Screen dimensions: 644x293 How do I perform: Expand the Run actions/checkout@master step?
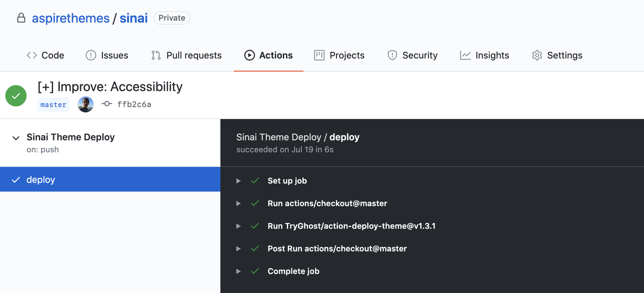pos(238,204)
